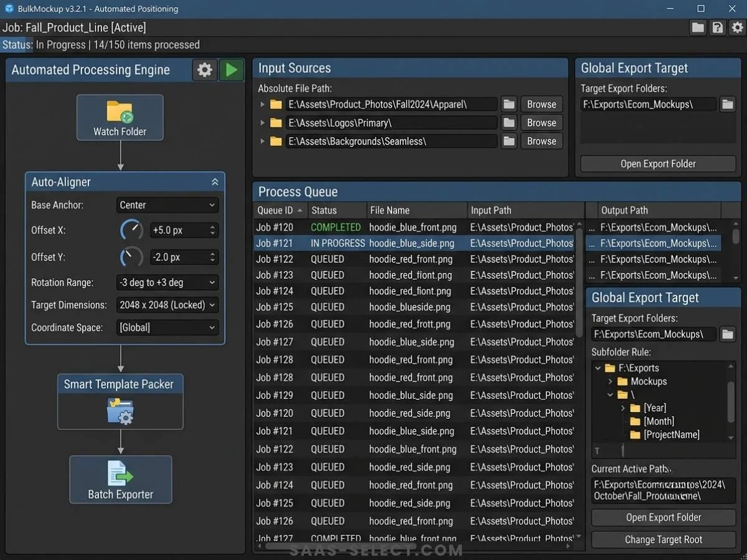Sort by Queue ID column header
Screen dimensions: 747x560
click(x=280, y=210)
